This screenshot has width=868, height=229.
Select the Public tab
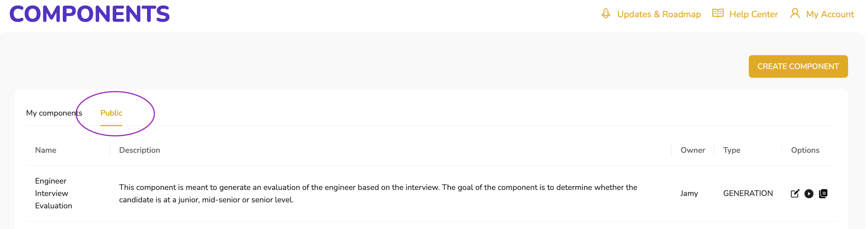(111, 113)
